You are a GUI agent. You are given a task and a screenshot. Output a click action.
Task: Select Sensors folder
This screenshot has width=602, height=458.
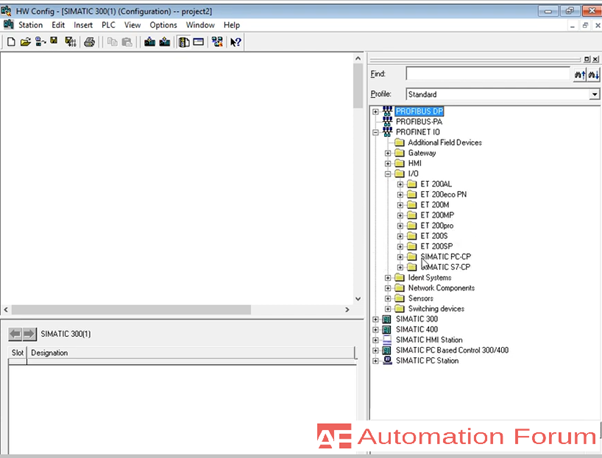420,298
